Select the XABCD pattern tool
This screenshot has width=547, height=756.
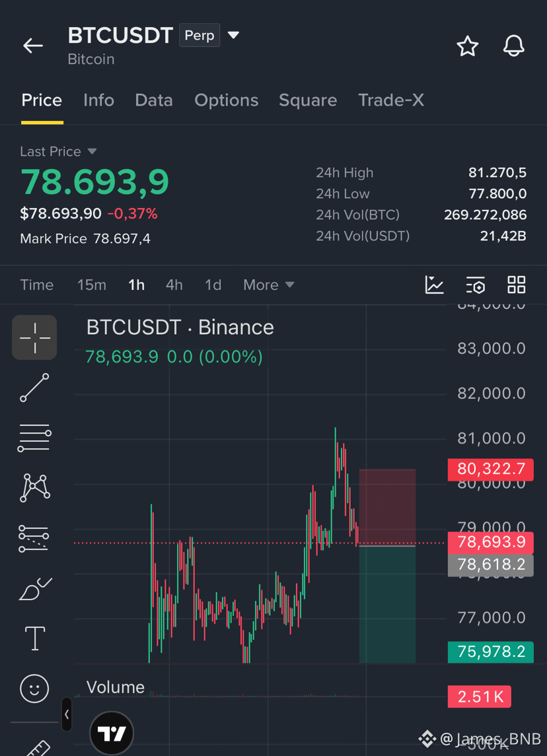35,488
